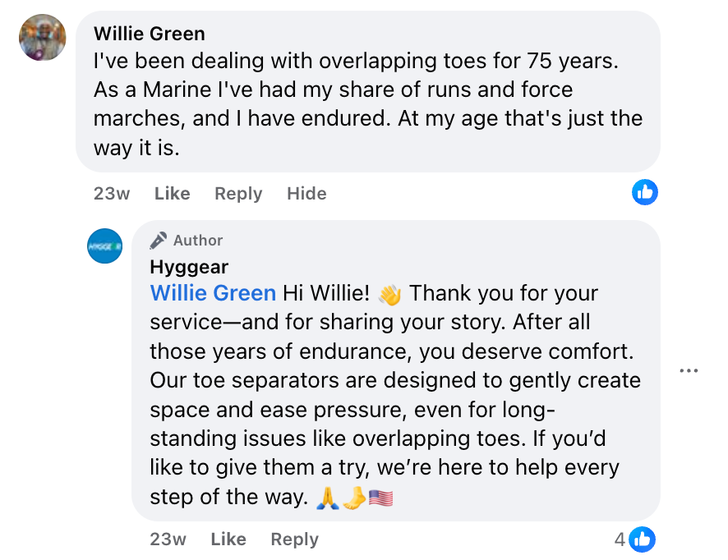View the 4 reactions on Hyggear's reply
728x560 pixels.
click(x=635, y=539)
